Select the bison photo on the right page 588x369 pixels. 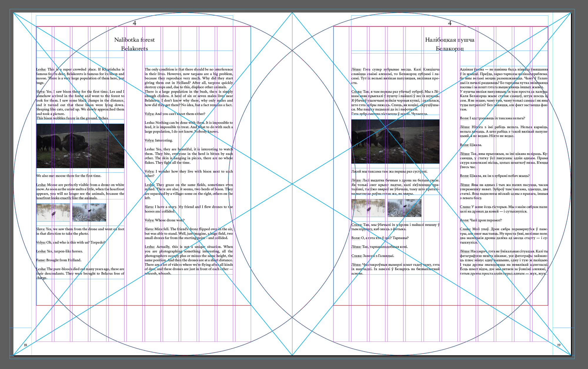(395, 141)
